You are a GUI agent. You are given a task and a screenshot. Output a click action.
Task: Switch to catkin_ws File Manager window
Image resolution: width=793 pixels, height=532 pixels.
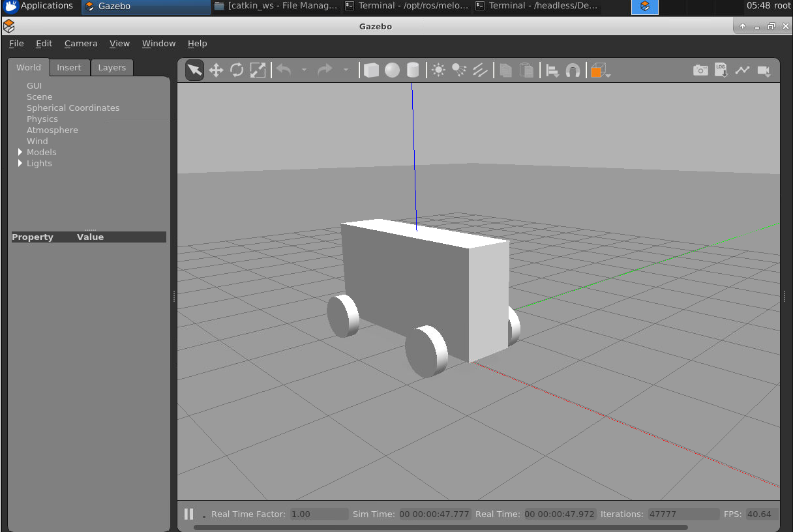[277, 6]
